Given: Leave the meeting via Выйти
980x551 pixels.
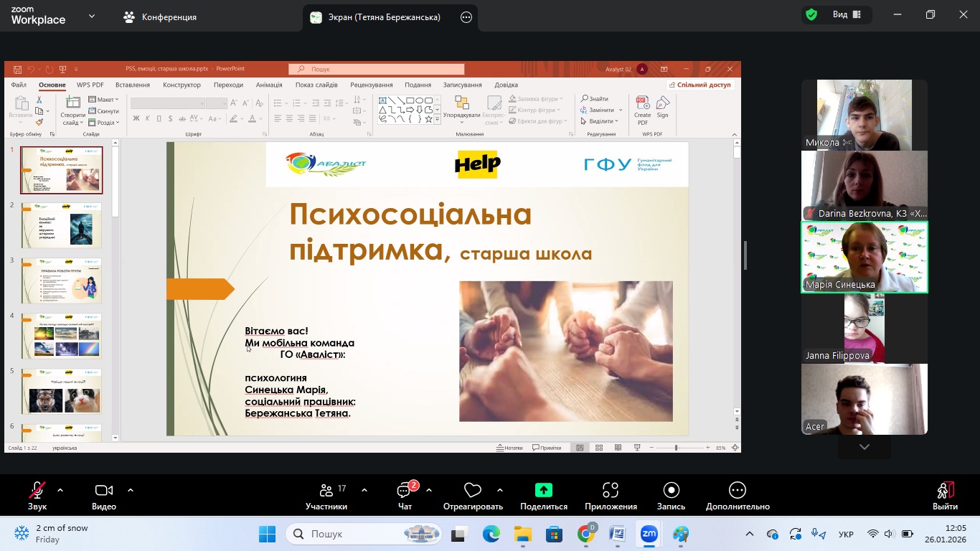Looking at the screenshot, I should [945, 491].
